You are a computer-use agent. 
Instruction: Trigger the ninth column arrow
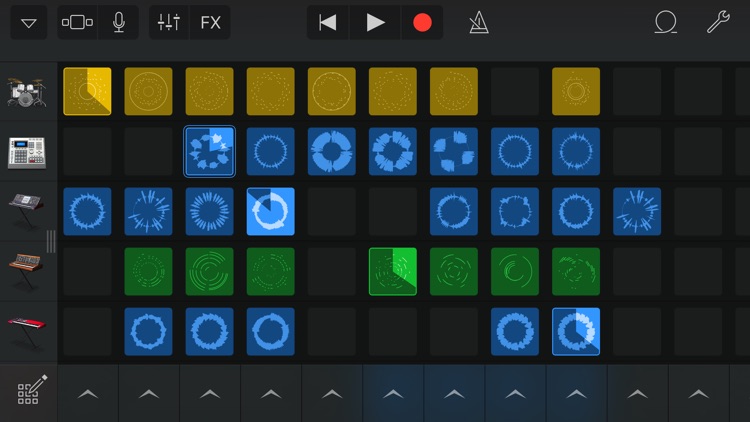pos(576,394)
